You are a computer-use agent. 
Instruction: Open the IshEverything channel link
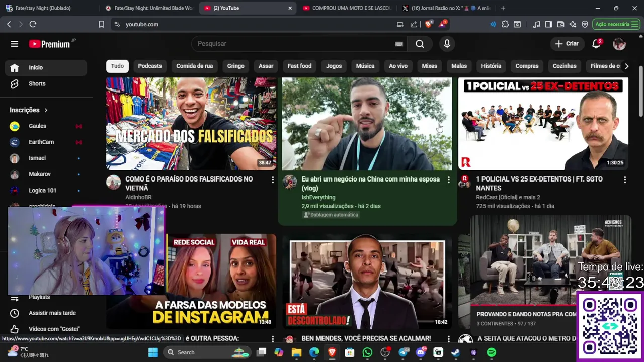(x=318, y=197)
